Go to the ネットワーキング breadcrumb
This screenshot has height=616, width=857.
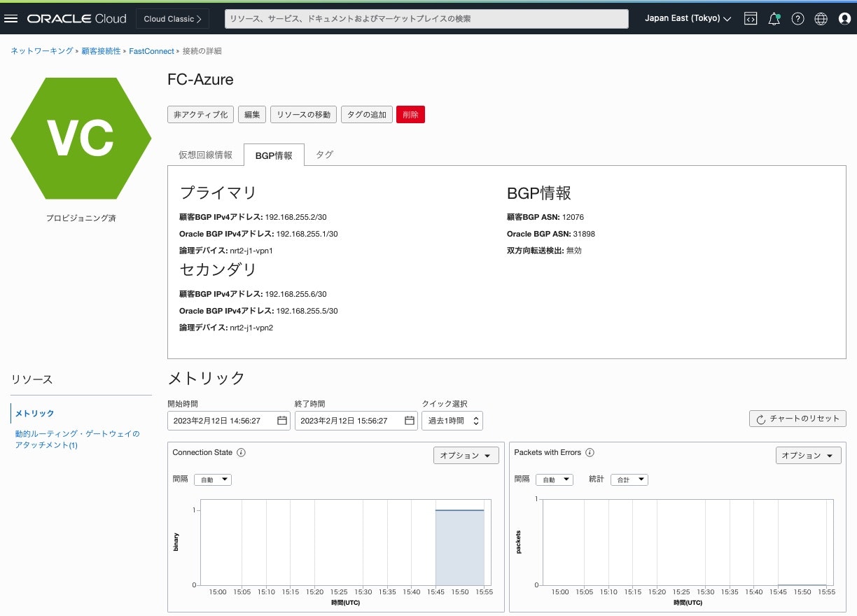point(42,51)
